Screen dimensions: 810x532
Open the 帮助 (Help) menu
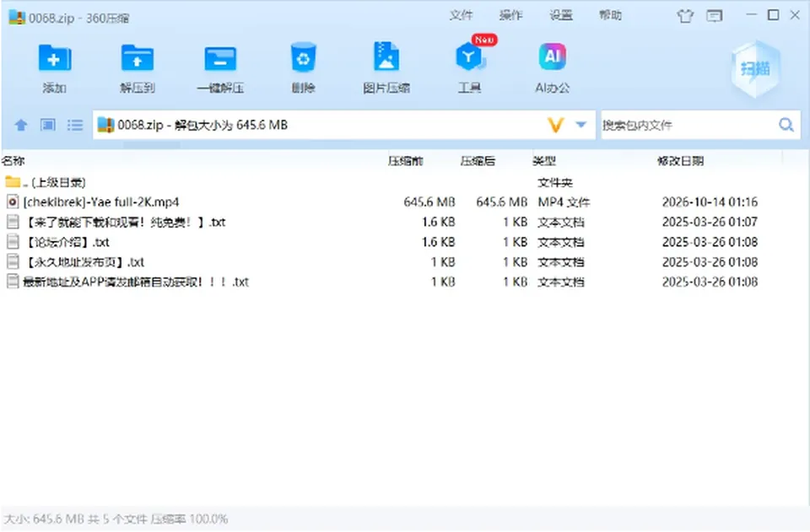[x=611, y=15]
